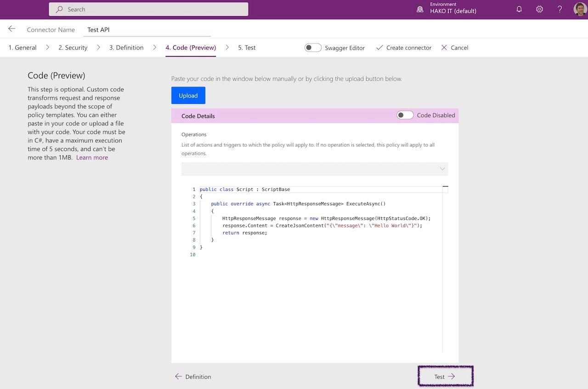Screen dimensions: 588x389
Task: Click the code editor vertical scrollbar
Action: point(445,269)
